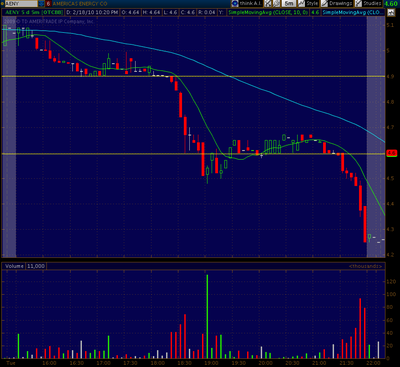
Task: Open the symbol dropdown arrow beside AENY
Action: pos(41,4)
